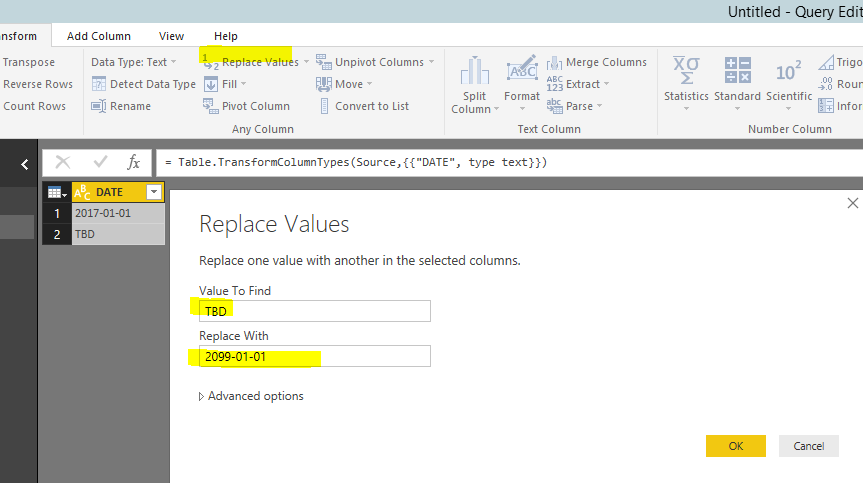Screen dimensions: 863x483
Task: Expand Advanced options
Action: [251, 396]
